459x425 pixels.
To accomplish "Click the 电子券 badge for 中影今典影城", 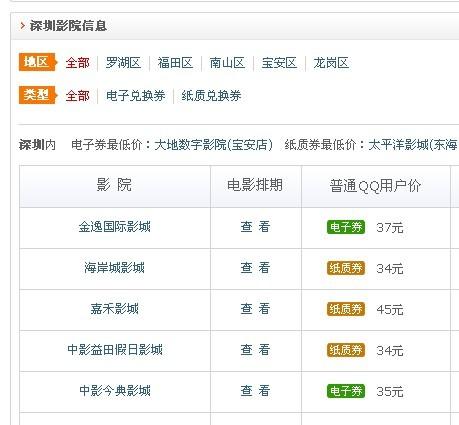I will pos(346,391).
